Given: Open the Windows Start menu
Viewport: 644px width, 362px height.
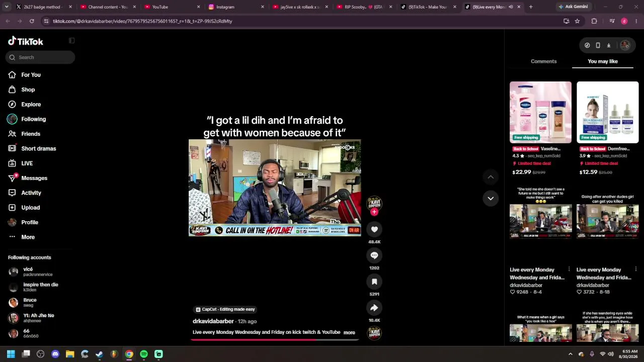Looking at the screenshot, I should point(11,354).
